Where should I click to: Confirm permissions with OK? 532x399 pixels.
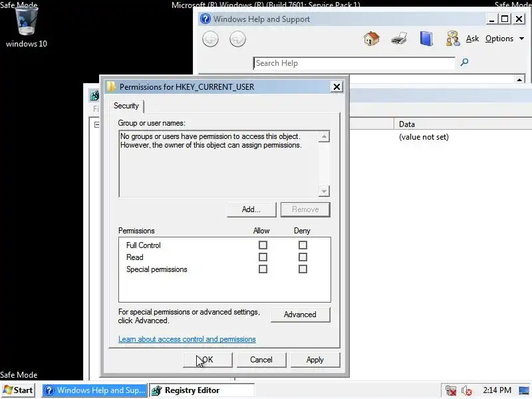[x=207, y=360]
